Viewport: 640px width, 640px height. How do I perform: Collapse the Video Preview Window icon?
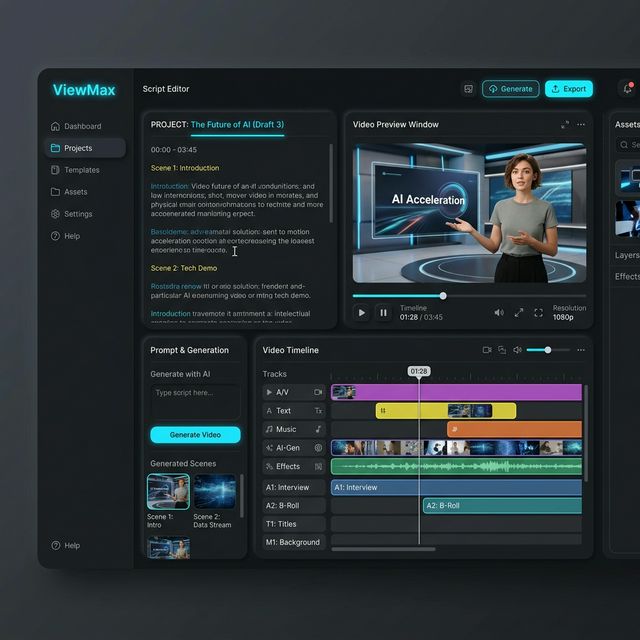(565, 124)
